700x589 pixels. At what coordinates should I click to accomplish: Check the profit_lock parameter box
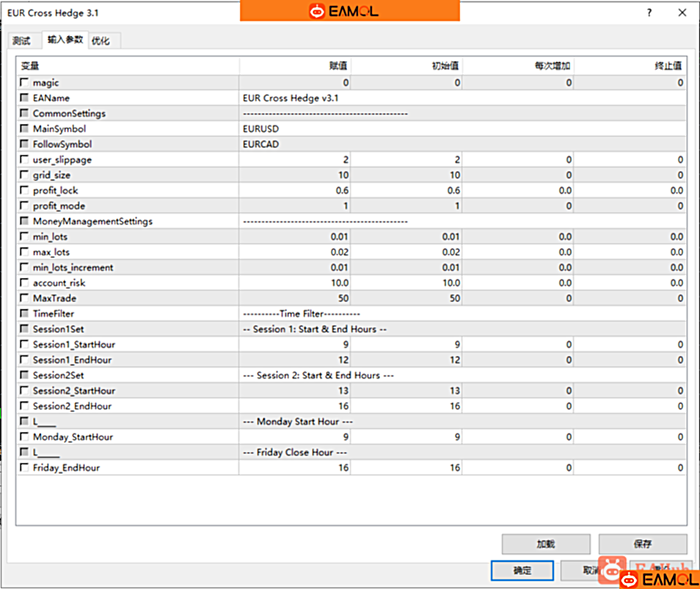(x=25, y=191)
